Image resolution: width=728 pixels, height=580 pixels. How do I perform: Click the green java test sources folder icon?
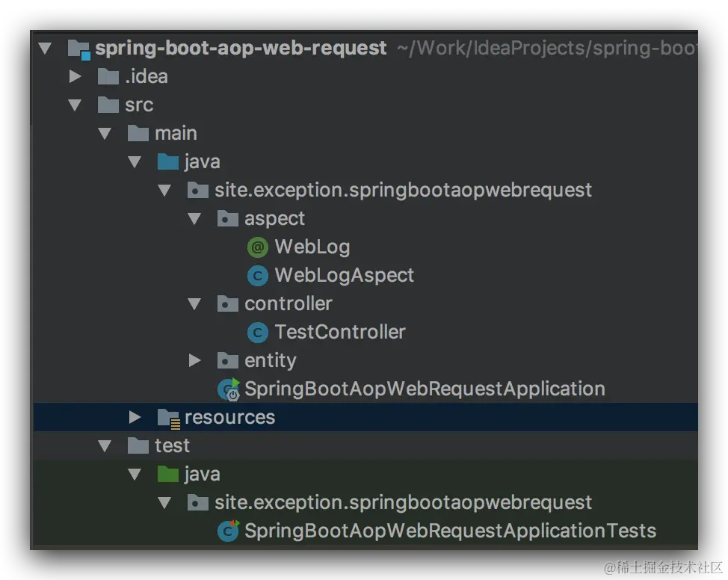(167, 474)
